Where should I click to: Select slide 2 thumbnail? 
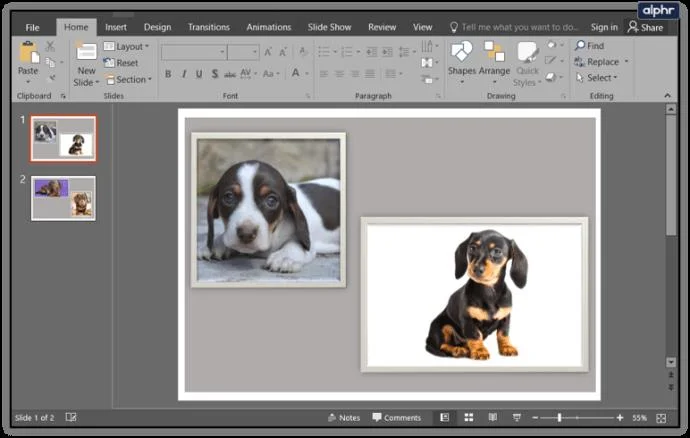coord(63,199)
